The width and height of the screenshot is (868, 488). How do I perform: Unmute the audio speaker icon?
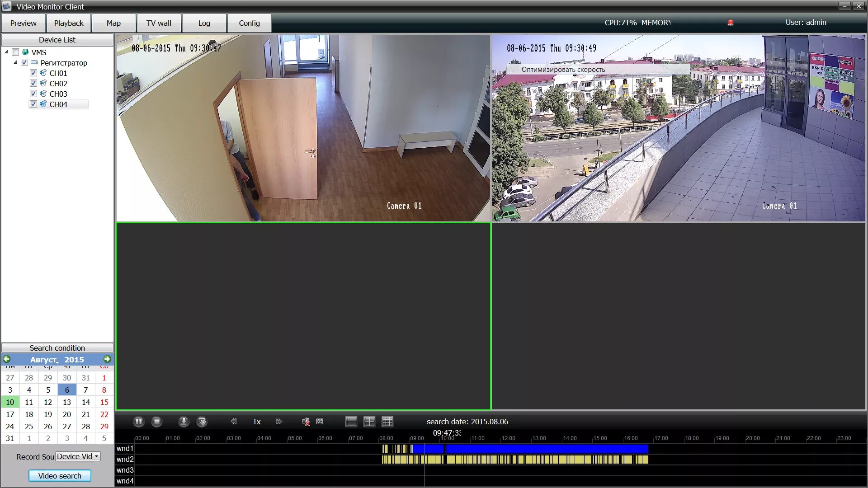[x=306, y=422]
